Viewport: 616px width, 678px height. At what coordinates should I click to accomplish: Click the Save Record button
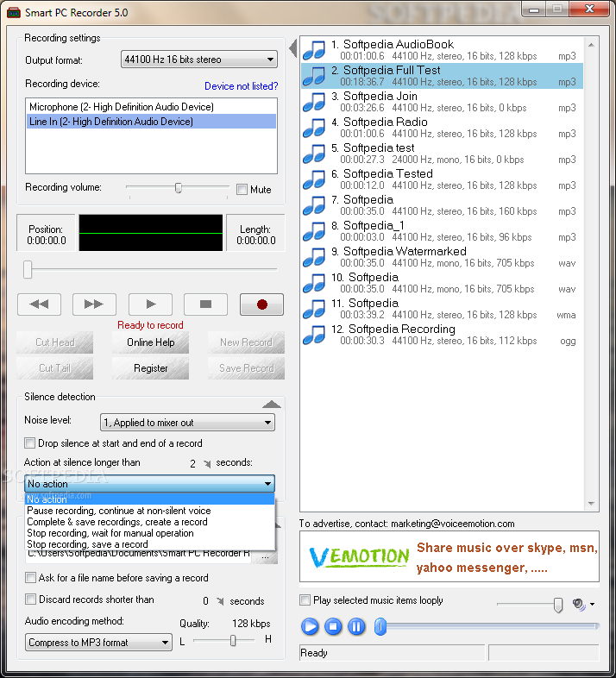click(246, 368)
